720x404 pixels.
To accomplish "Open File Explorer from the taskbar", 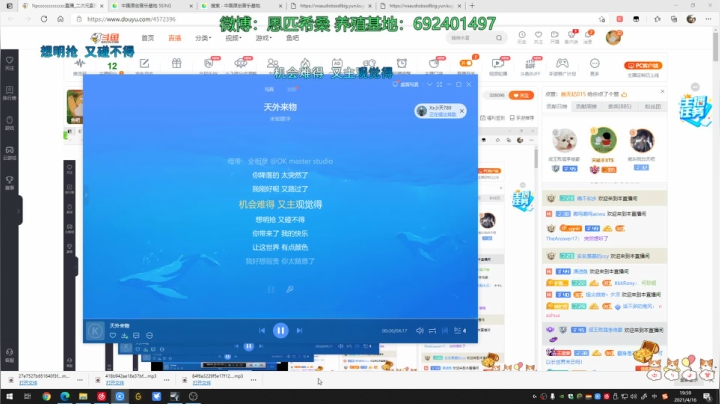I will [x=83, y=396].
